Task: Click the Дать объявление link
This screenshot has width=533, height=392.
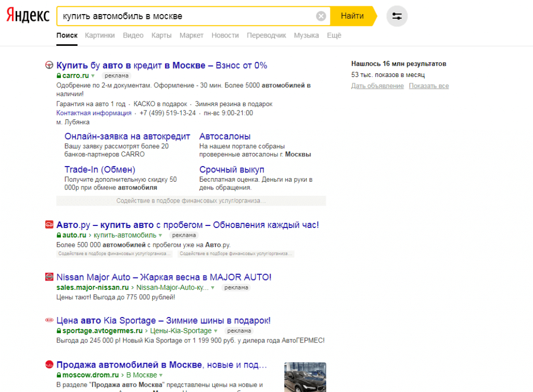Action: pos(377,86)
